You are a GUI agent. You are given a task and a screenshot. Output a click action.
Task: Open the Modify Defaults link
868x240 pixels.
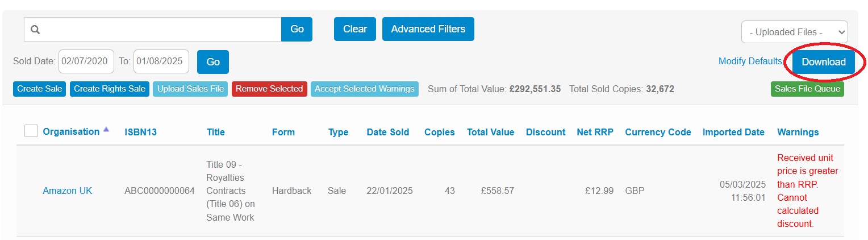(x=750, y=61)
